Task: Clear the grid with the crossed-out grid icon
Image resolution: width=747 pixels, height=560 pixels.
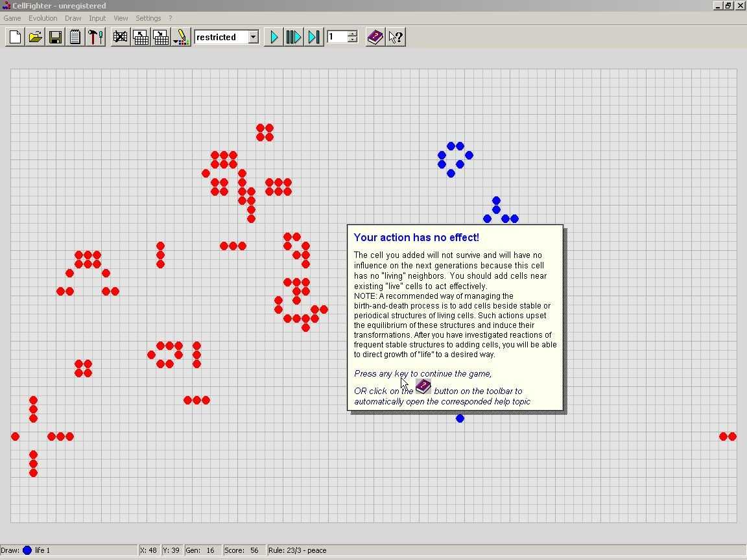Action: click(120, 37)
